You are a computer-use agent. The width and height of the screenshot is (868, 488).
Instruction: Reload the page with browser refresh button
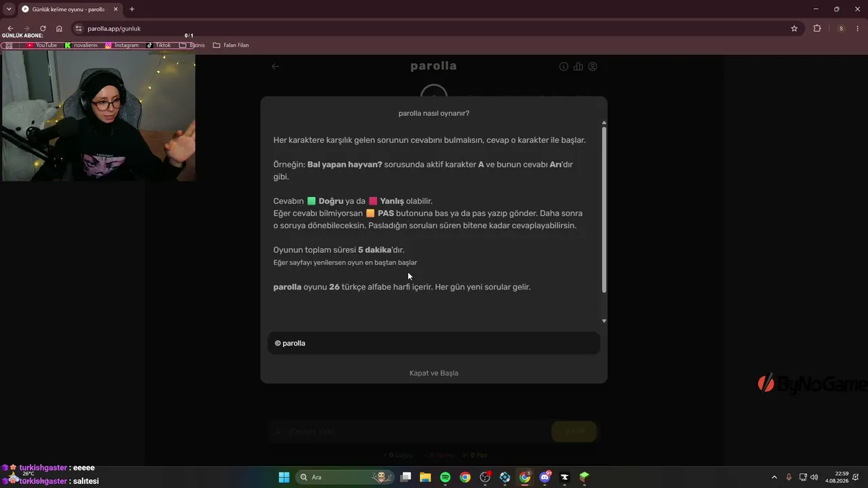point(43,28)
